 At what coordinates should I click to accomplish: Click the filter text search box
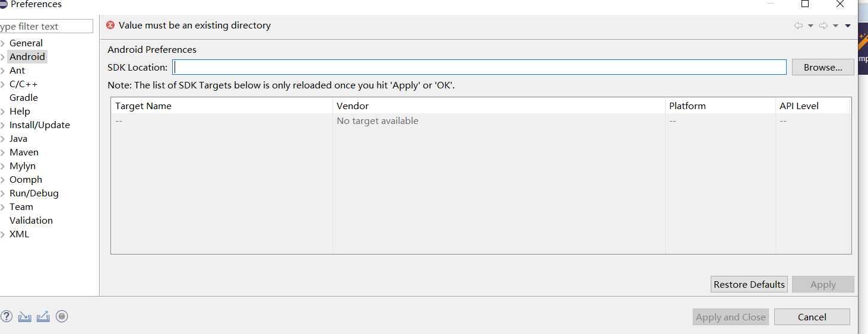click(x=45, y=27)
